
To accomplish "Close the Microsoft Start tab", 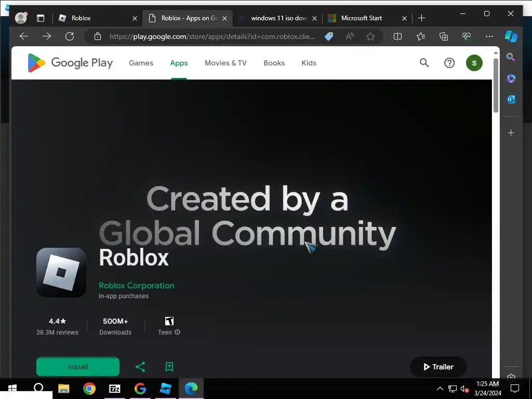I will click(x=404, y=18).
